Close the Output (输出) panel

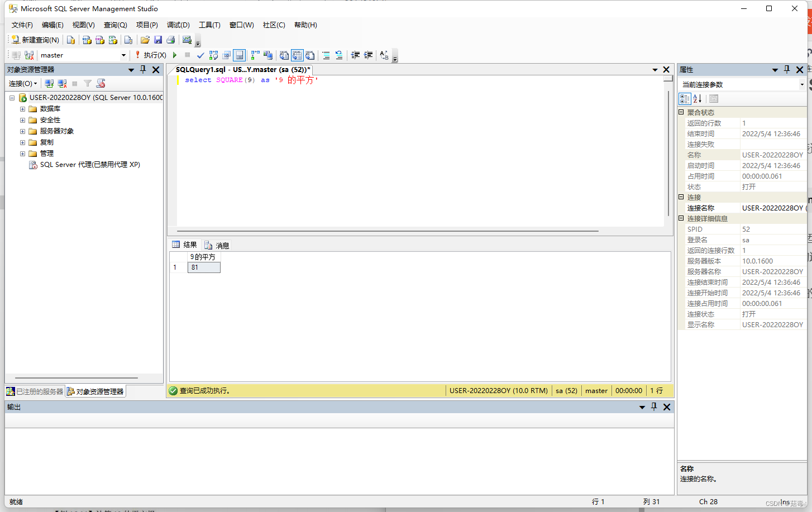tap(667, 407)
